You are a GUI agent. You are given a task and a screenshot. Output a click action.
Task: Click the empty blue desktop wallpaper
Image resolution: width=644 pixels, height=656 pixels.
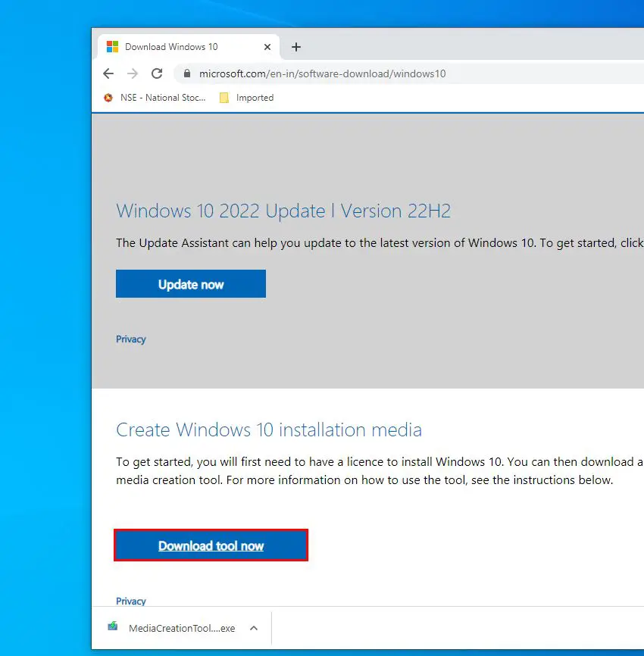45,341
